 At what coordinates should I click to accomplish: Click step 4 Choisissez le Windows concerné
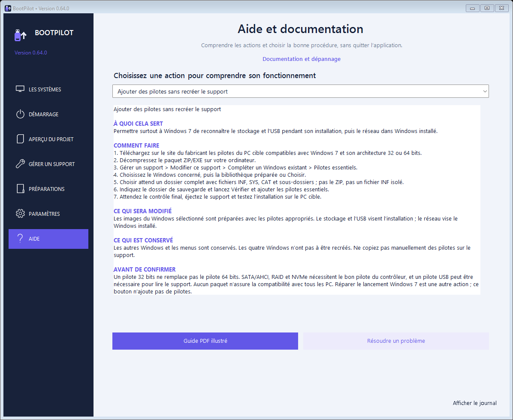coord(210,175)
